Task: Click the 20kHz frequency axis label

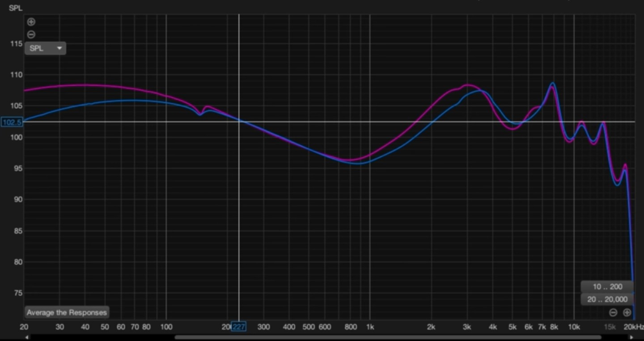Action: 634,327
